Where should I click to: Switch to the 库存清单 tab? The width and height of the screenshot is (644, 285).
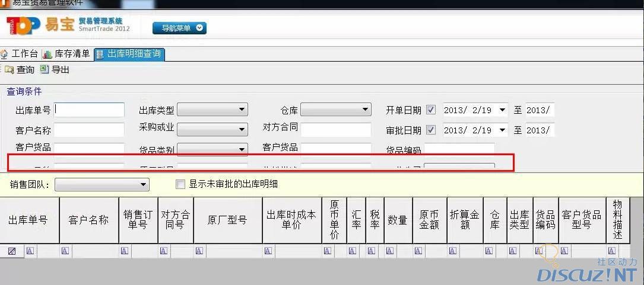tap(72, 54)
